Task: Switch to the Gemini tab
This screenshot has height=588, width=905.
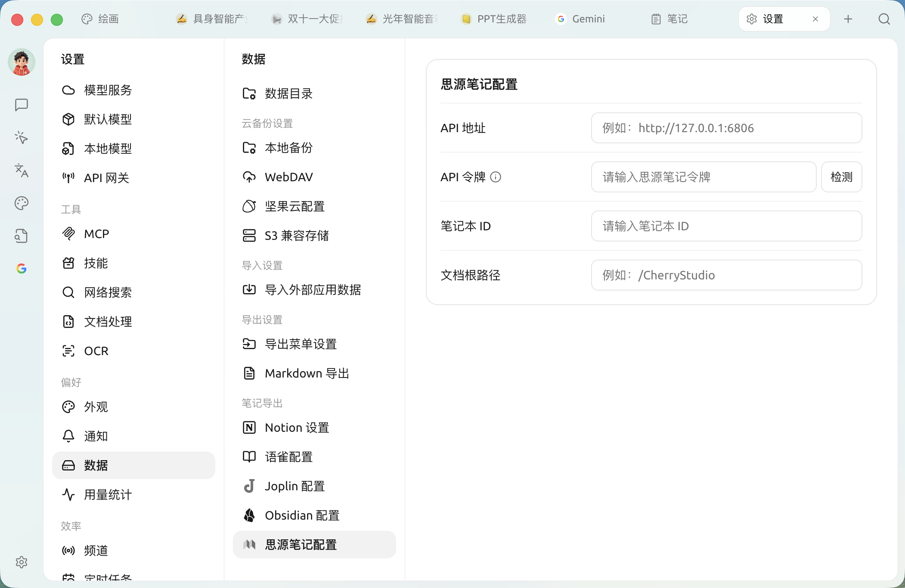Action: click(581, 19)
